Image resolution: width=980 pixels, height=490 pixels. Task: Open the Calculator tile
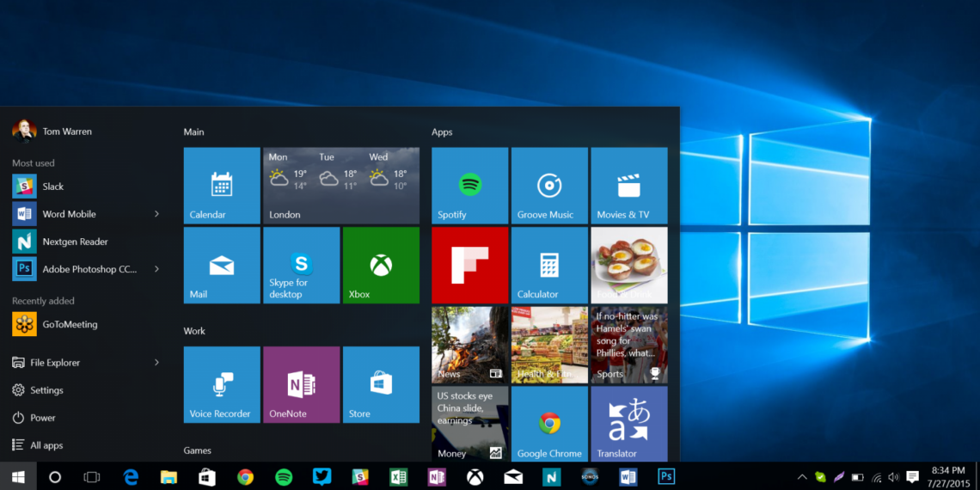click(x=549, y=265)
